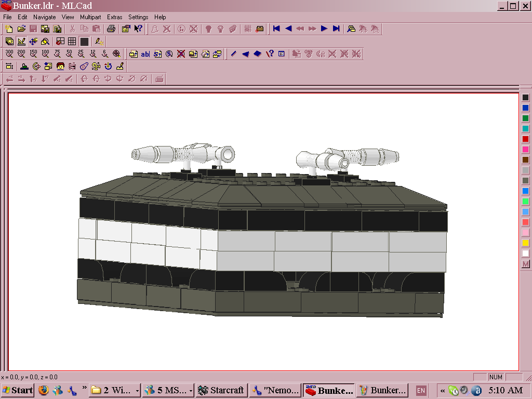The width and height of the screenshot is (532, 399).
Task: Click the brick with red circle icon
Action: point(260,29)
